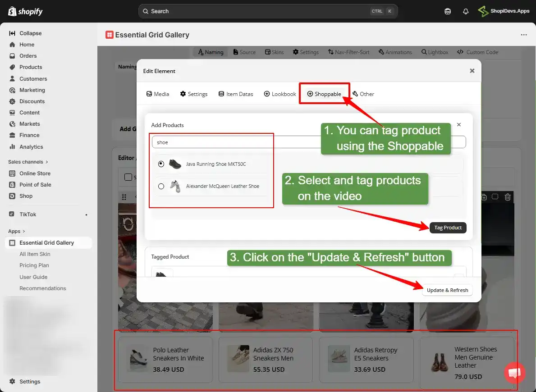Click the Online Store icon

tap(12, 173)
